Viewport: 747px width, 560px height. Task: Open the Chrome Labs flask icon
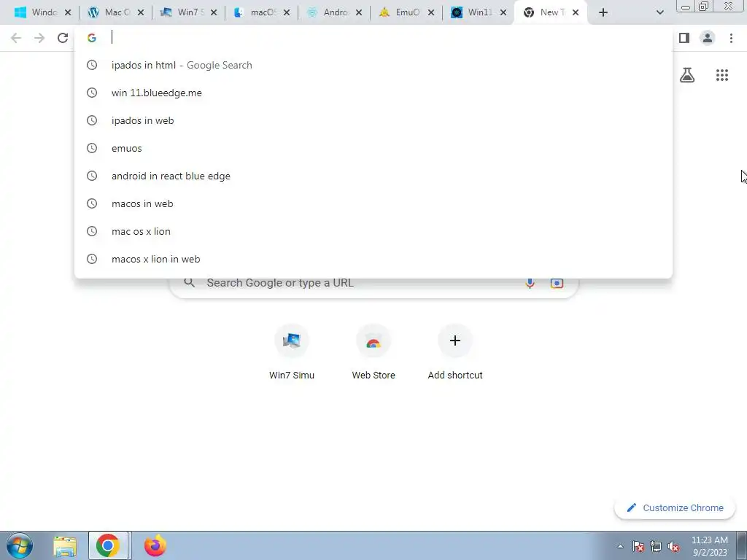coord(687,75)
